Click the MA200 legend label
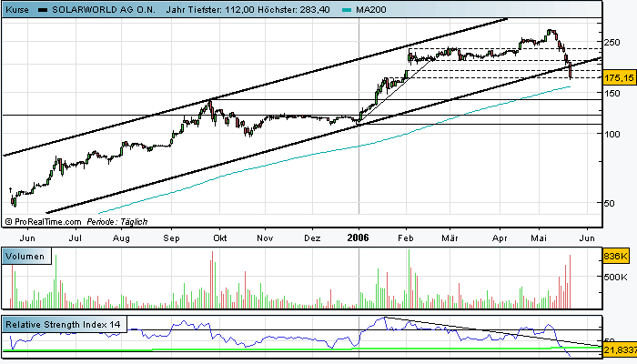The height and width of the screenshot is (364, 637). click(x=371, y=10)
